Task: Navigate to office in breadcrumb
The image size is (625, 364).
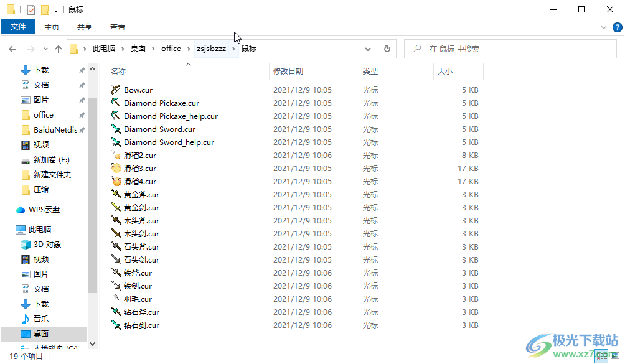Action: pyautogui.click(x=171, y=49)
